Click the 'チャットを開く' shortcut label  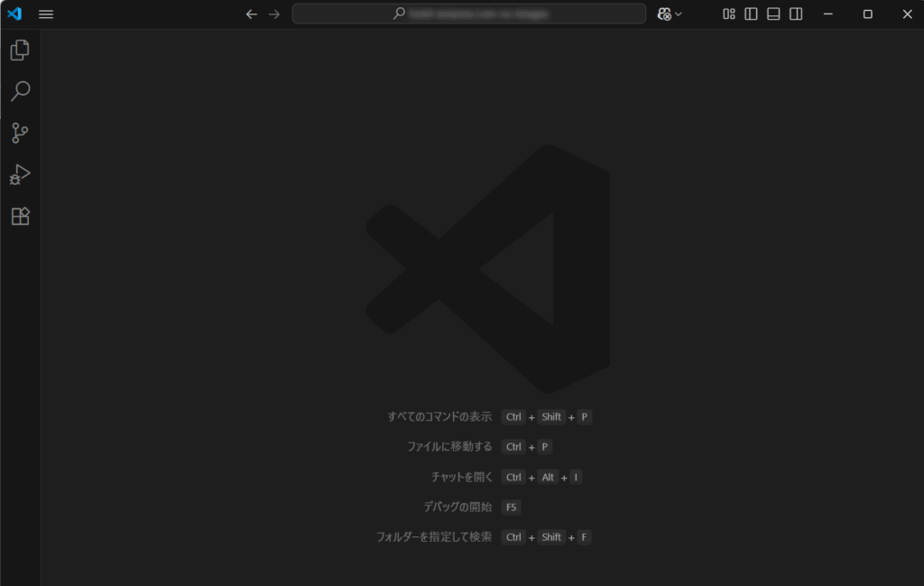[461, 477]
